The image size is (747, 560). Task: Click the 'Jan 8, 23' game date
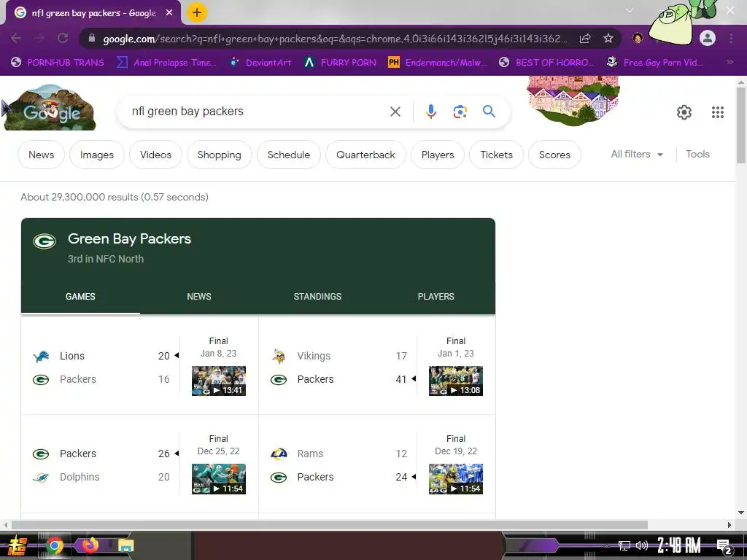219,354
